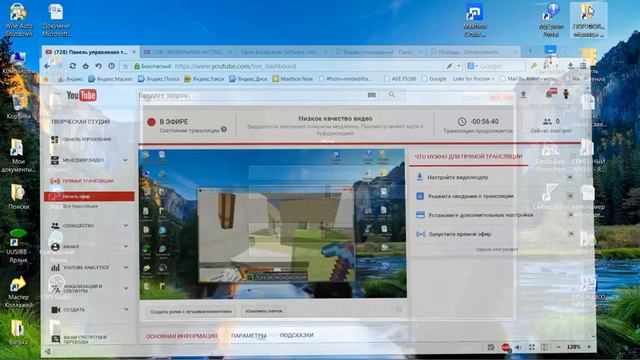
Task: Click the split screen icon in the status bar
Action: tap(544, 347)
